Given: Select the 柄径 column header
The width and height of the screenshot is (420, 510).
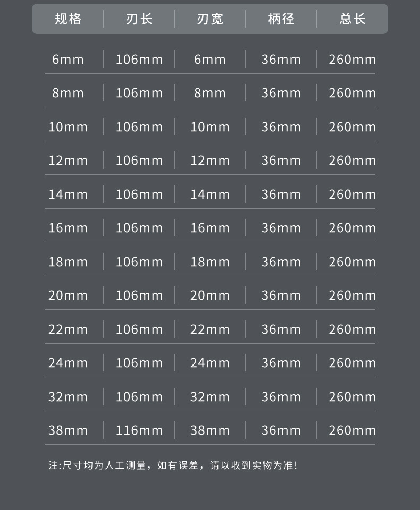Looking at the screenshot, I should pyautogui.click(x=281, y=20).
